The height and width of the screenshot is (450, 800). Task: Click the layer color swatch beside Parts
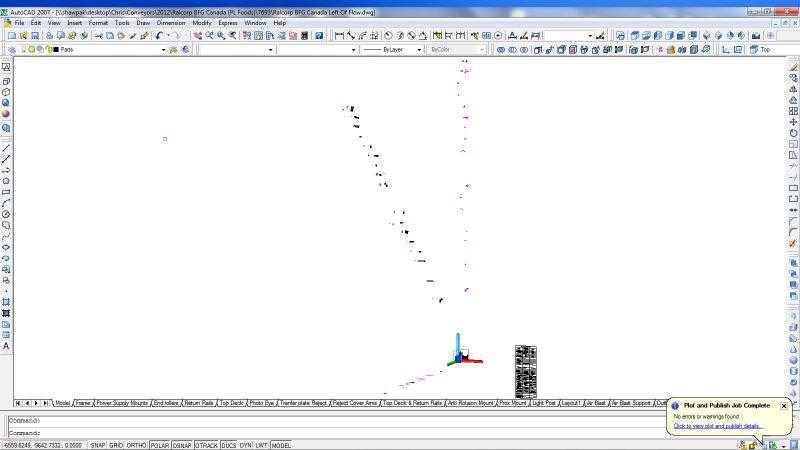pos(56,49)
